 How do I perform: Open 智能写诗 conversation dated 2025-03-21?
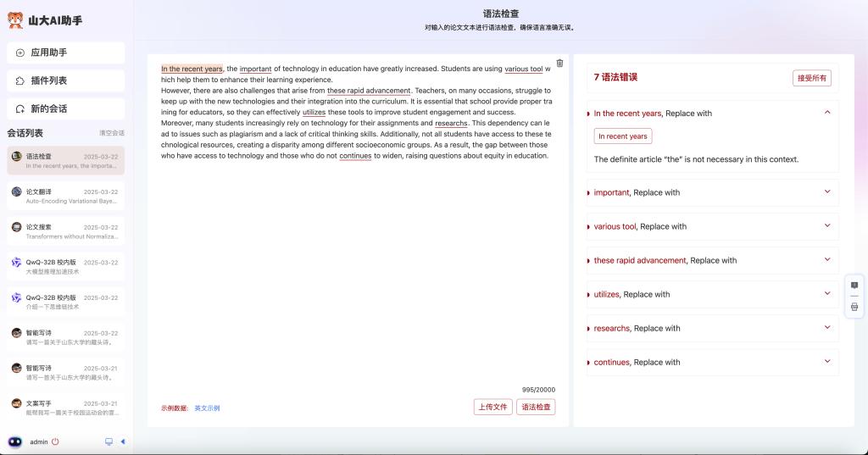coord(66,373)
